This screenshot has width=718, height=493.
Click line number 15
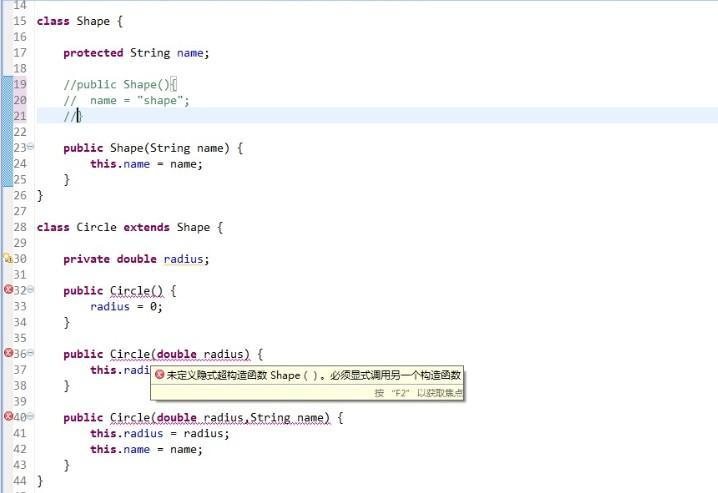point(20,21)
